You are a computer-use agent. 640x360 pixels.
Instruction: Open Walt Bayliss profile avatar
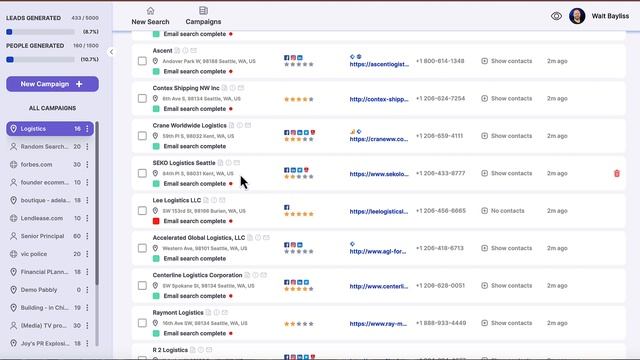point(577,16)
